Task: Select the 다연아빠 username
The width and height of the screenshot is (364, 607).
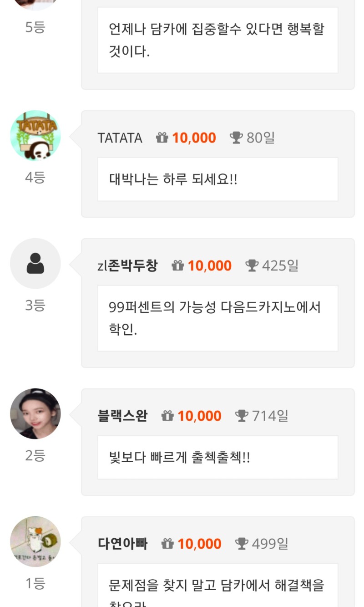Action: [122, 544]
